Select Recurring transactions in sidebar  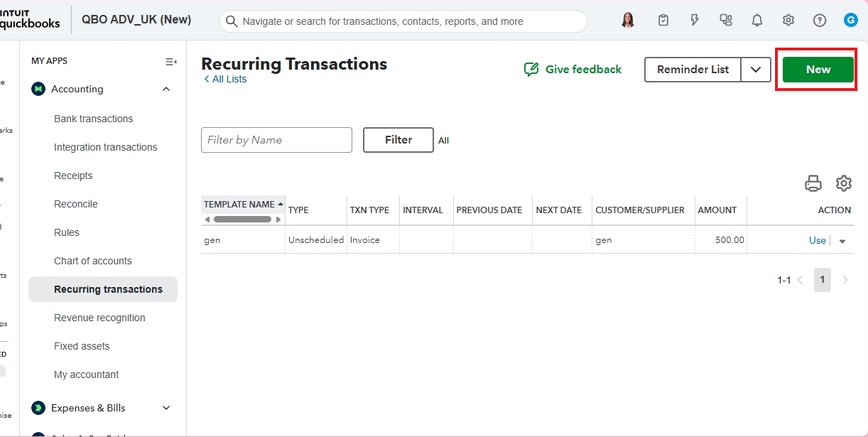[x=103, y=289]
